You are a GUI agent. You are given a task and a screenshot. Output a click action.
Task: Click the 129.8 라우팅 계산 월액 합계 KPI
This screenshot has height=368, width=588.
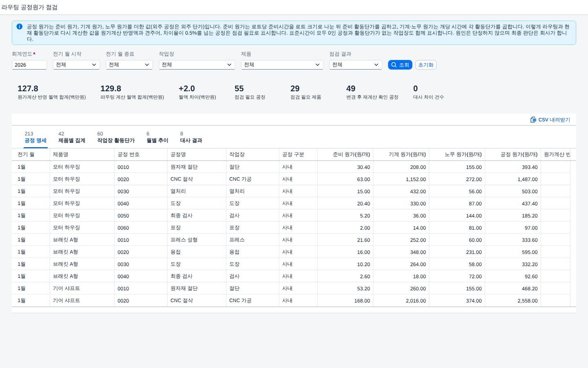[x=132, y=92]
